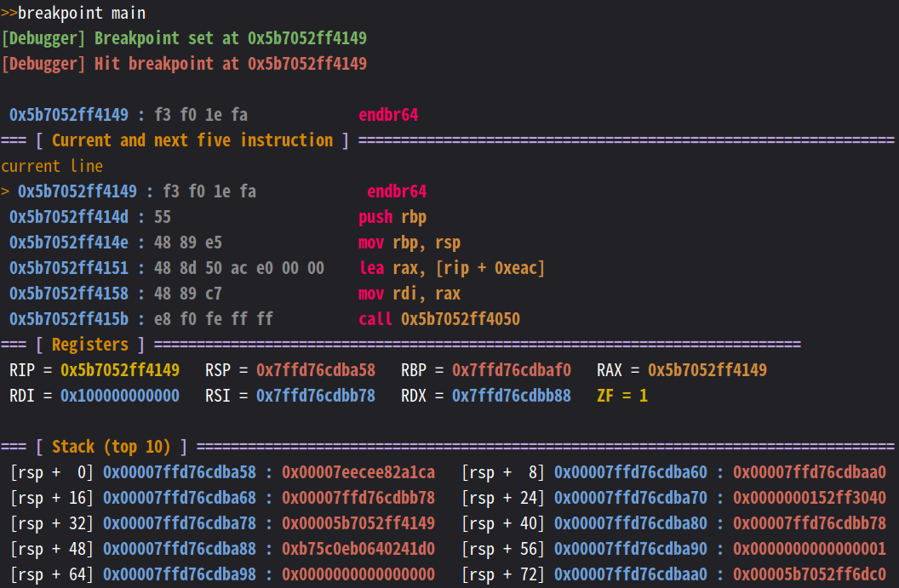Click address 0x5b7052ff414e in the disassembly
The width and height of the screenshot is (899, 588).
(69, 243)
